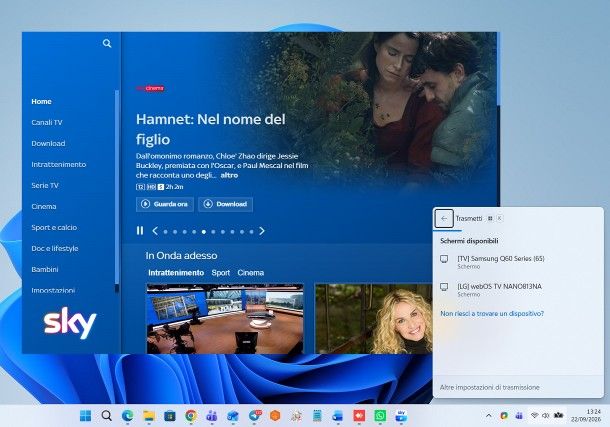The width and height of the screenshot is (610, 427).
Task: Pause the hero carousel
Action: [x=140, y=231]
